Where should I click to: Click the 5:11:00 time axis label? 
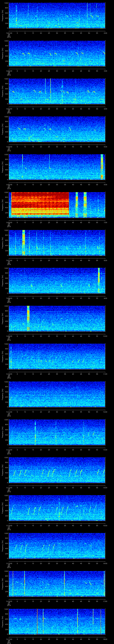(9, 412)
